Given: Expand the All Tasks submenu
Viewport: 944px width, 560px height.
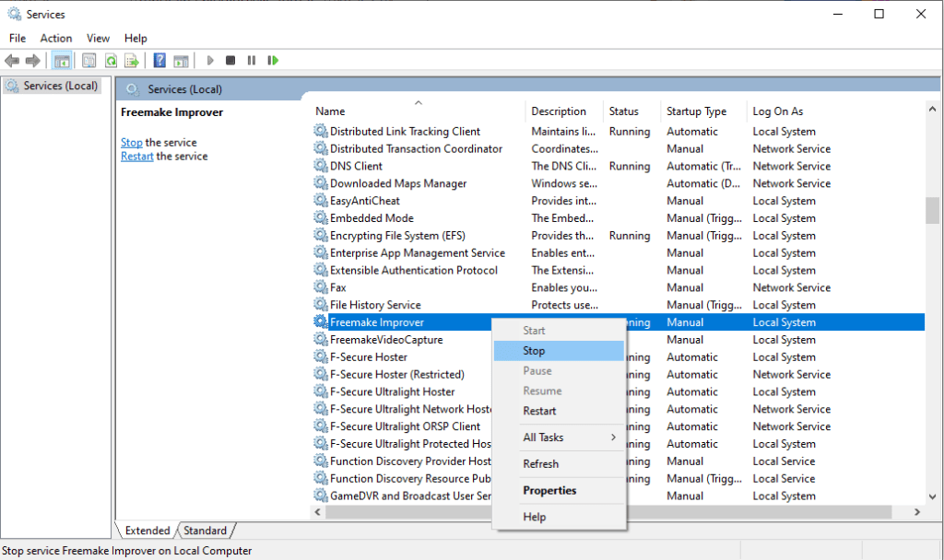Looking at the screenshot, I should [559, 437].
